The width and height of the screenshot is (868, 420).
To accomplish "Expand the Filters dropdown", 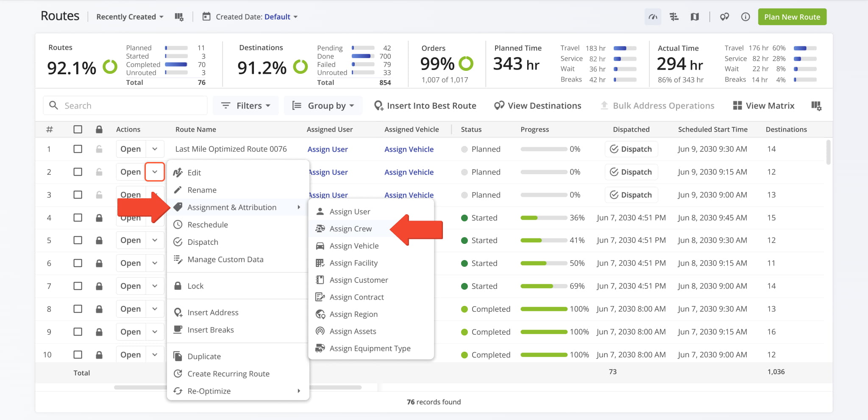I will pos(245,106).
